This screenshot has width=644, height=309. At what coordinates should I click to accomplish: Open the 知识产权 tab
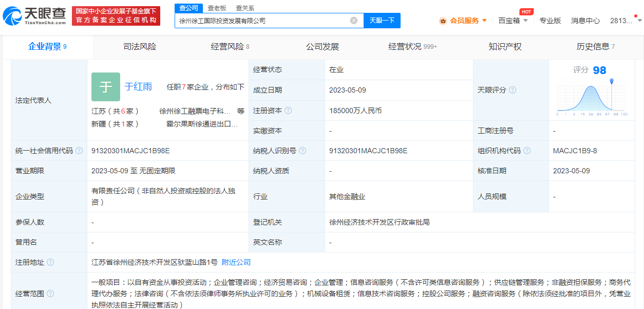pyautogui.click(x=505, y=46)
